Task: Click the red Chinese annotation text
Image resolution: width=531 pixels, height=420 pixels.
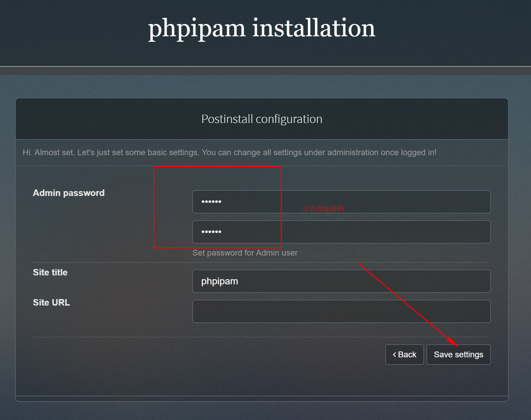Action: [323, 209]
